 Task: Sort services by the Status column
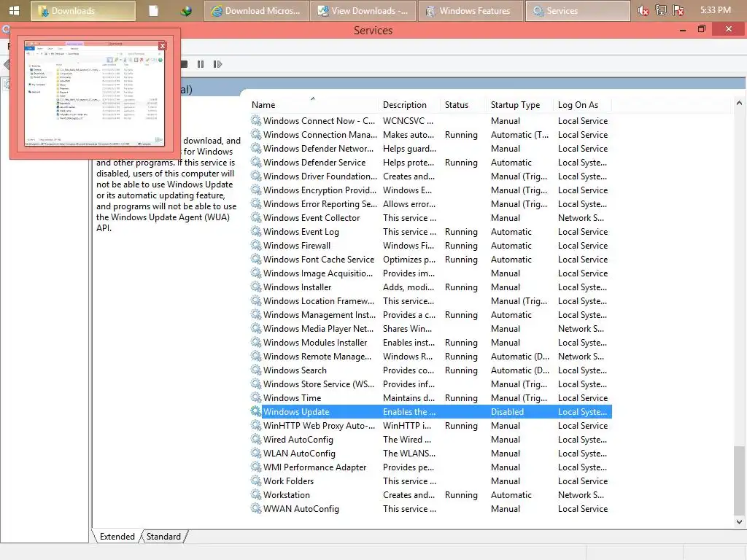pos(464,105)
